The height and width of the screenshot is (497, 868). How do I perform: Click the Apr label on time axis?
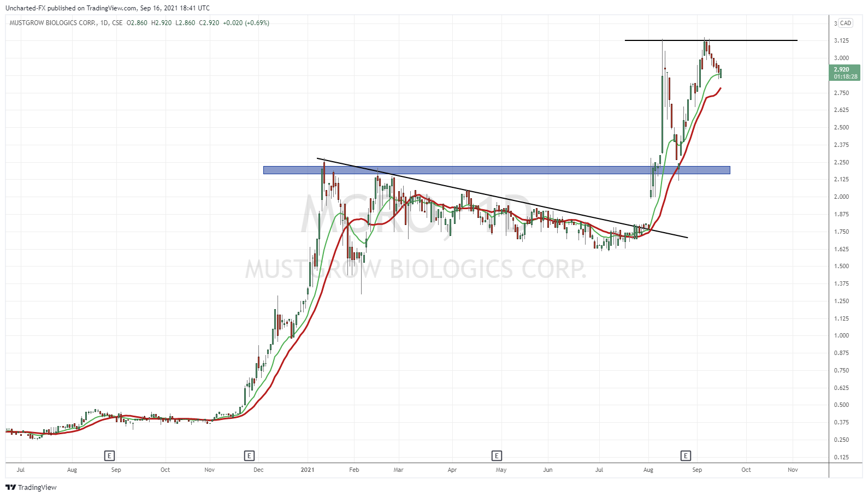(x=452, y=470)
